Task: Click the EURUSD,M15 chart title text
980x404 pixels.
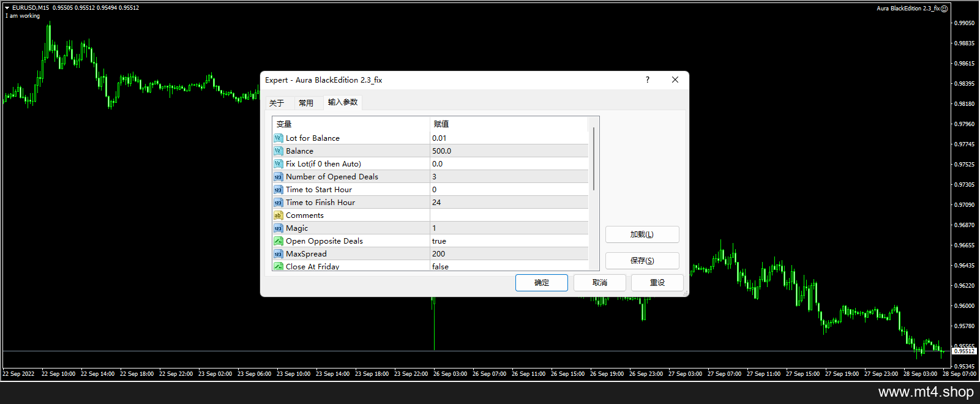Action: (x=31, y=8)
